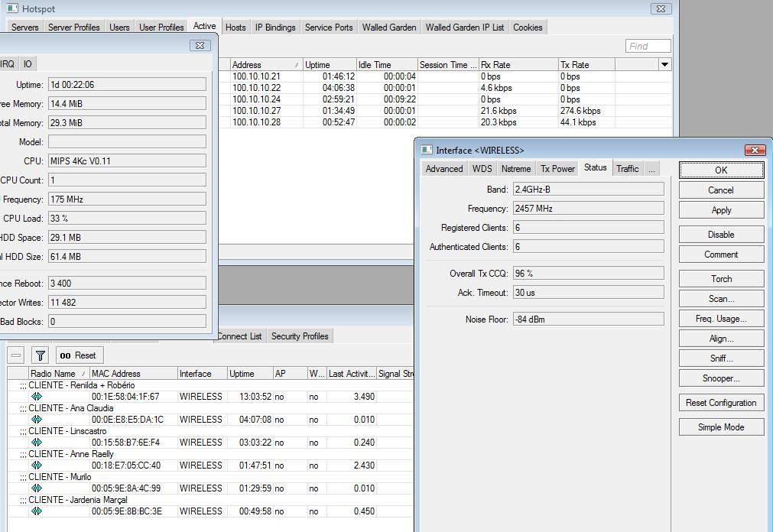Screen dimensions: 773x532
Task: Click the client icon for Ana Claudia
Action: click(36, 420)
